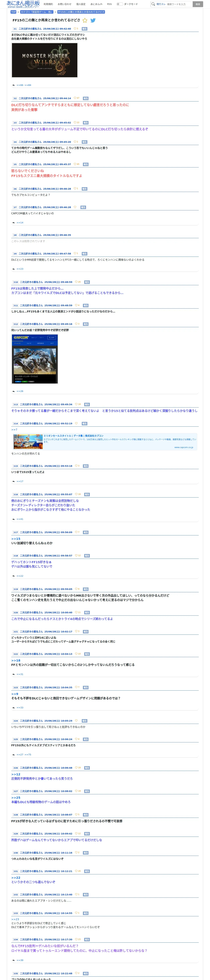The image size is (210, 980).
Task: Open あにまんch in top menu
Action: 96,4
